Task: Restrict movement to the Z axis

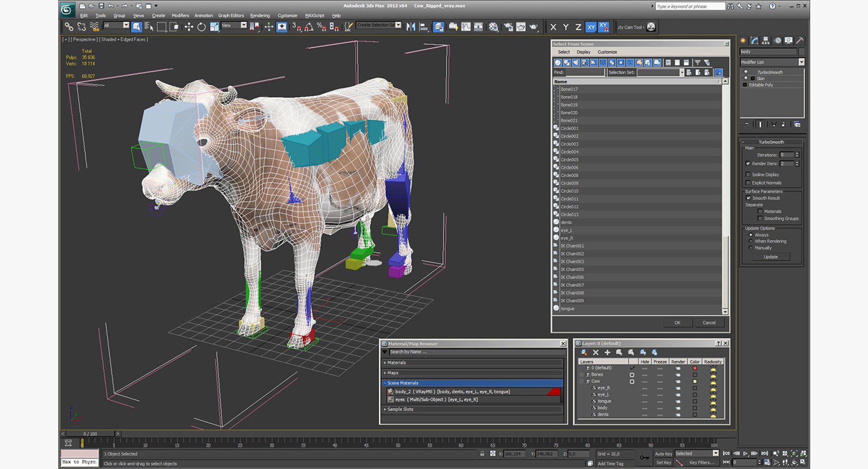Action: pos(578,27)
